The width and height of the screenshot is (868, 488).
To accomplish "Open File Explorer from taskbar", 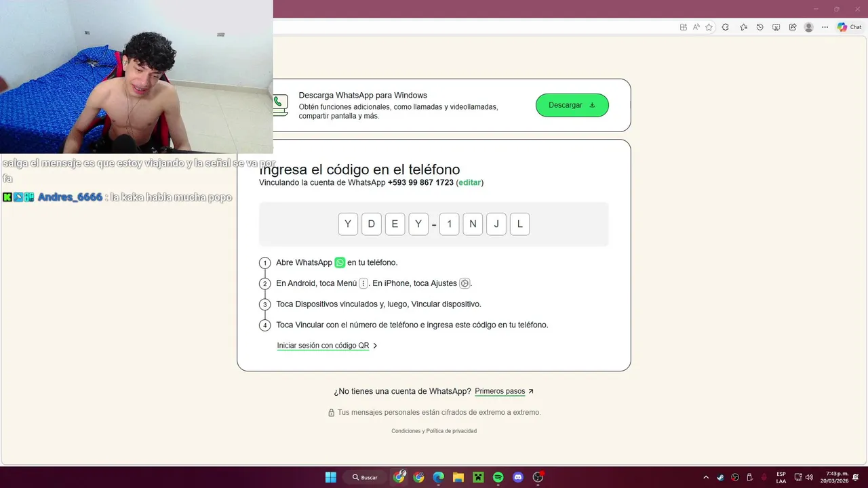I will click(458, 477).
